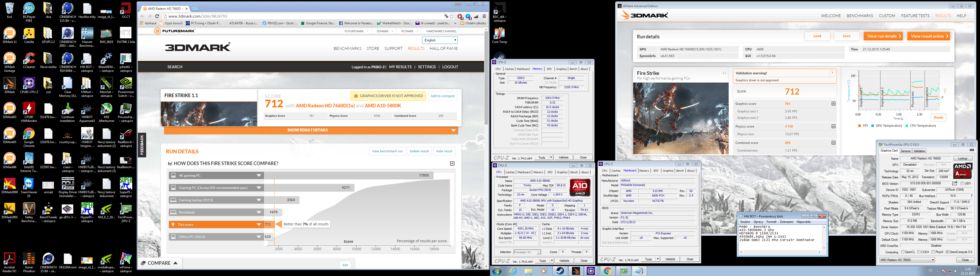Launch the MSI Afterburner shortcut
Screen dimensions: 980x276
coord(106,112)
